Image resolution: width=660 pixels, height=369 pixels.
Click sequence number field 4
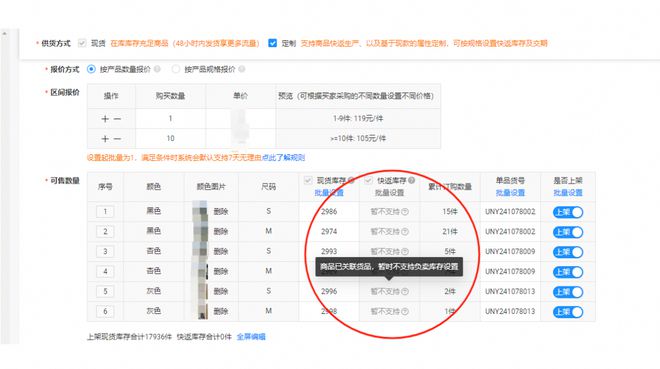(105, 271)
